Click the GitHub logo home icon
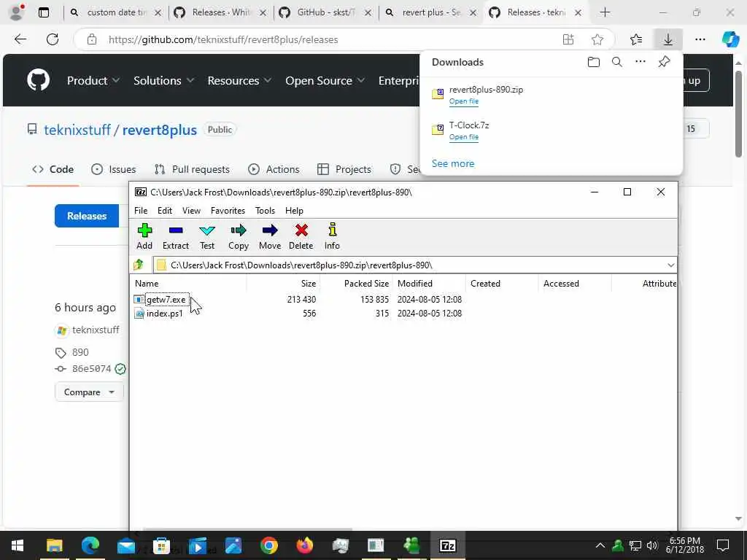This screenshot has width=747, height=560. click(x=38, y=80)
